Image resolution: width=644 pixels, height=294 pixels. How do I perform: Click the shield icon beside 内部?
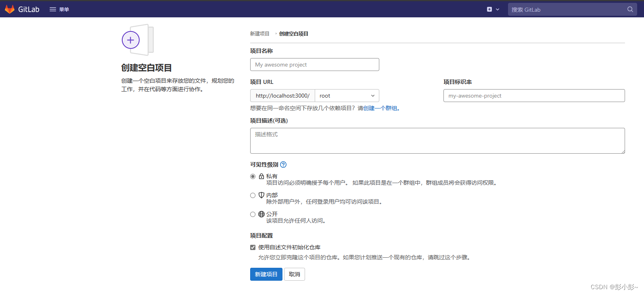tap(261, 195)
